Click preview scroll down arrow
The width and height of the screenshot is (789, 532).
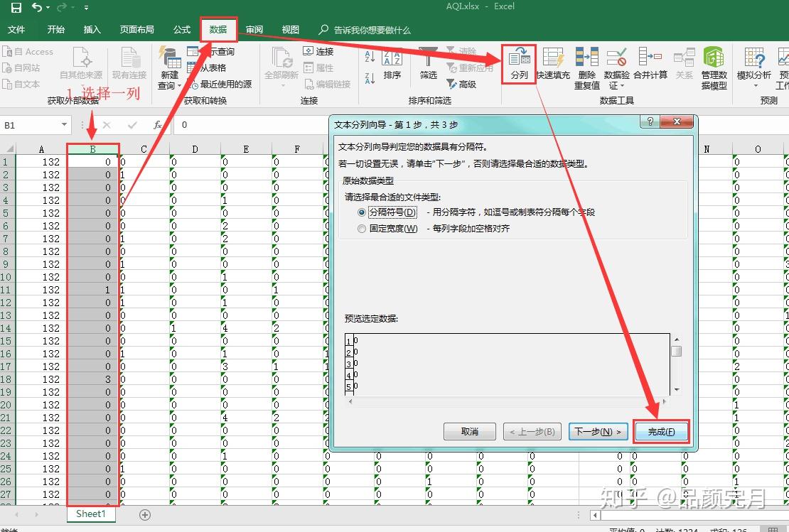point(677,390)
